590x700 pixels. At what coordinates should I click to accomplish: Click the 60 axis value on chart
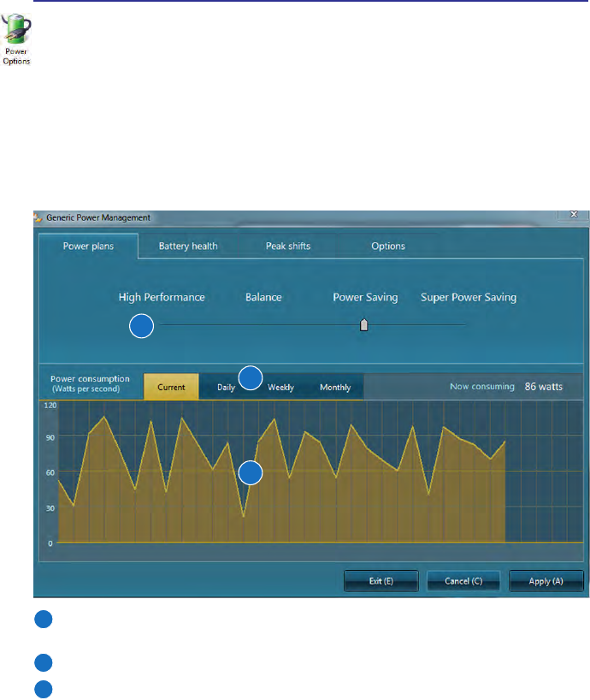coord(50,472)
